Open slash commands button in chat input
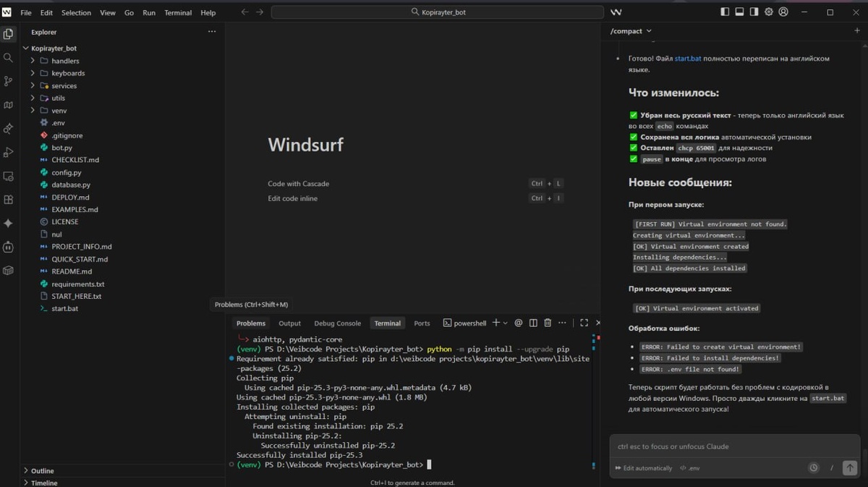 click(x=832, y=468)
